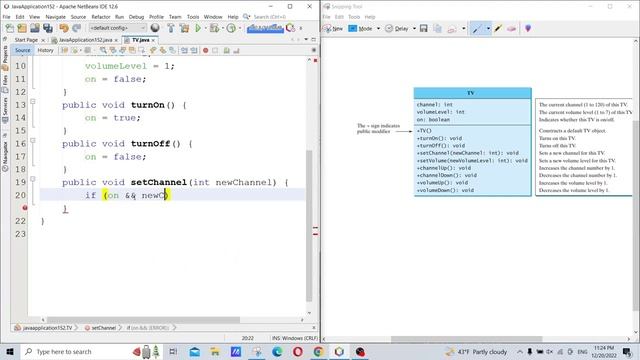
Task: Open the Navigate menu in NetBeans
Action: pyautogui.click(x=56, y=17)
